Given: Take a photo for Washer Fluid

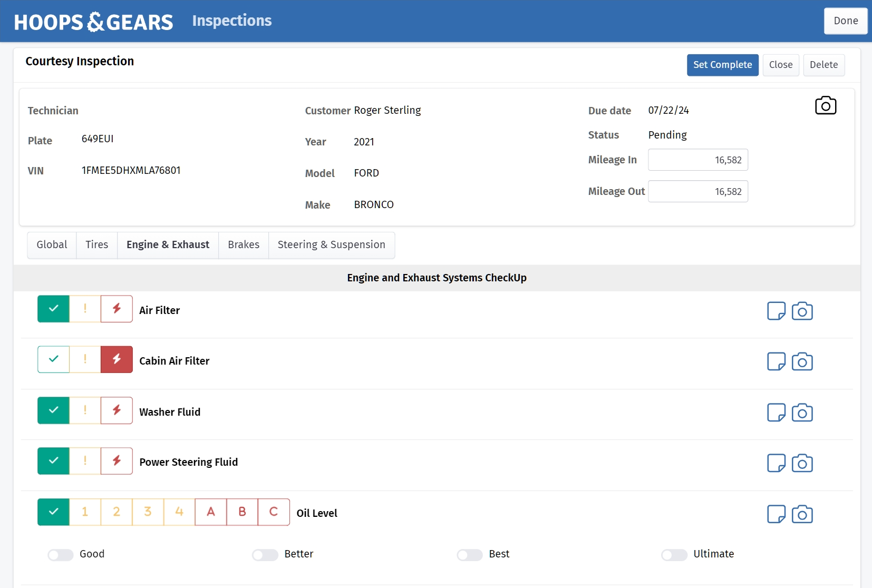Looking at the screenshot, I should [x=802, y=413].
